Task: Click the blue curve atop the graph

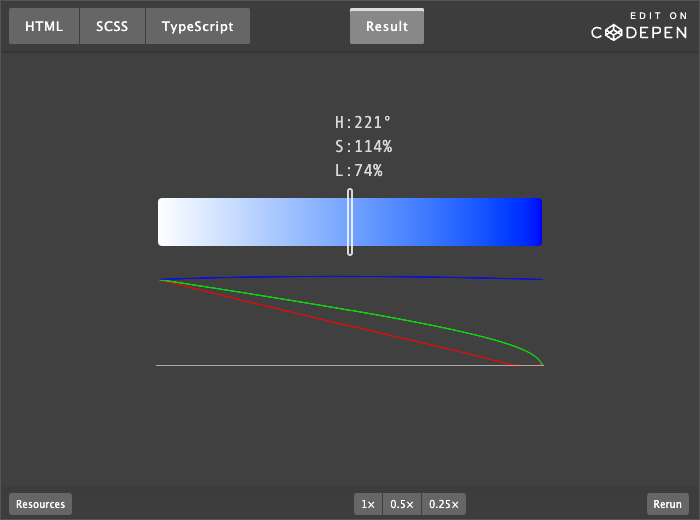Action: point(351,277)
